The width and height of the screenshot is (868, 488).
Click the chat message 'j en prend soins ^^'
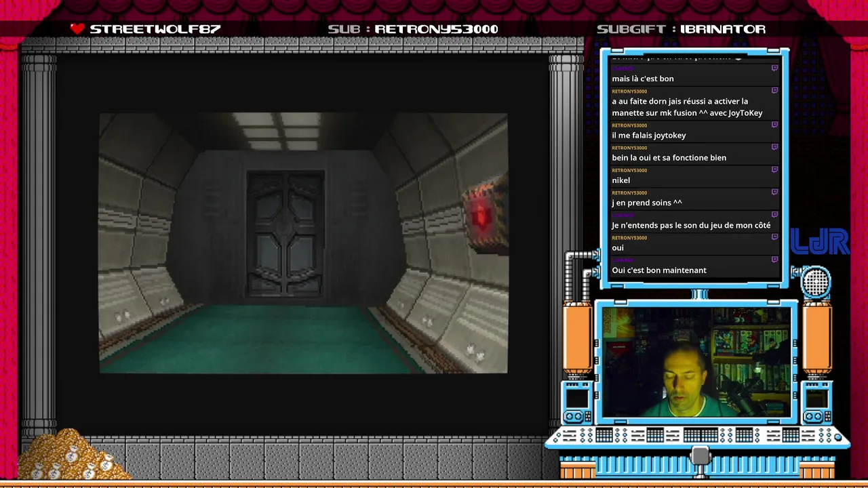click(x=647, y=203)
